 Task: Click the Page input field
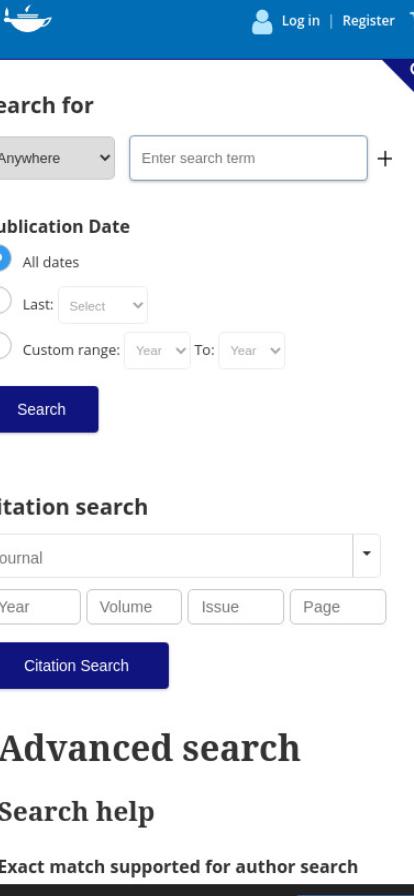[x=338, y=607]
